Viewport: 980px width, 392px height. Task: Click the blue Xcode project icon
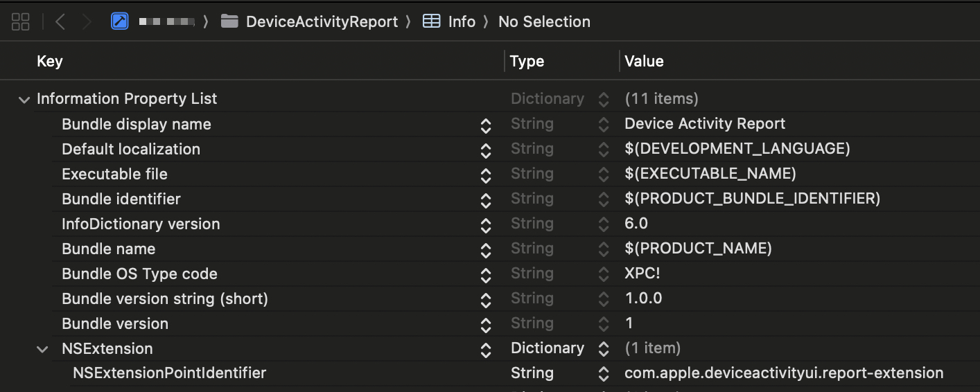[x=121, y=21]
